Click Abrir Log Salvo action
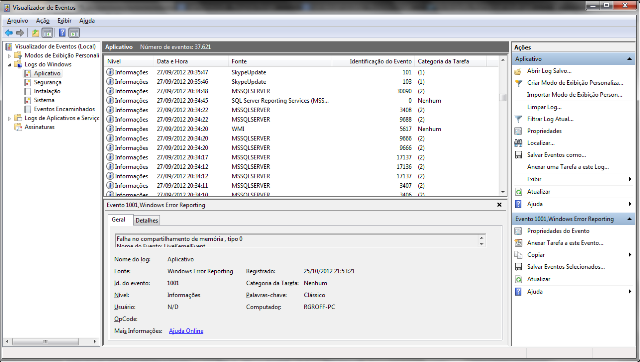 (549, 71)
